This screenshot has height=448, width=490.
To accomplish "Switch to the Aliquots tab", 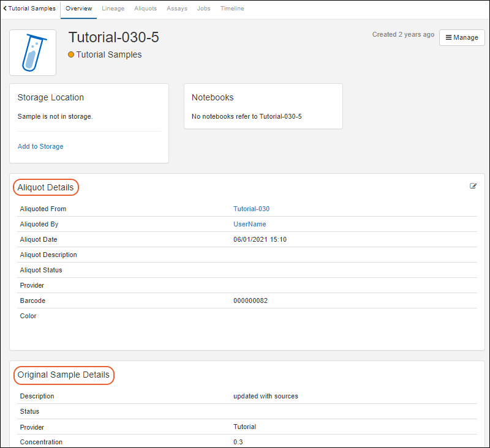I will pos(145,9).
